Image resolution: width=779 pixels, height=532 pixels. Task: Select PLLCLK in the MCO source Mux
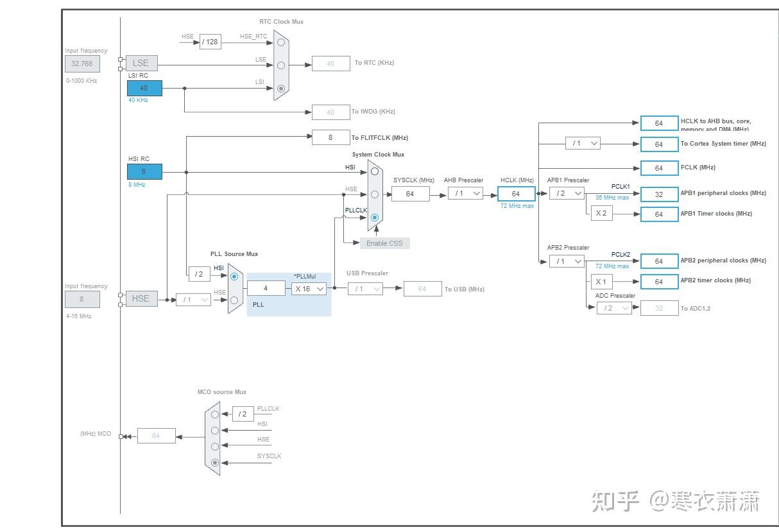(x=214, y=414)
